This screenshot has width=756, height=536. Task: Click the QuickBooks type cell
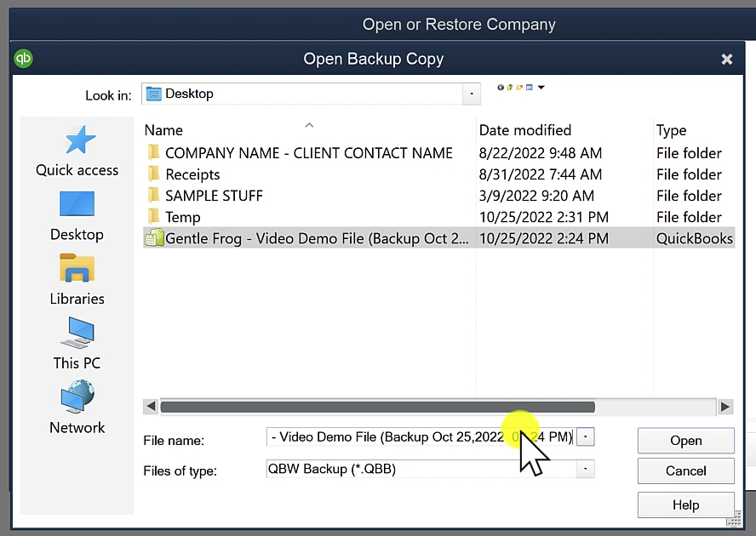click(695, 238)
